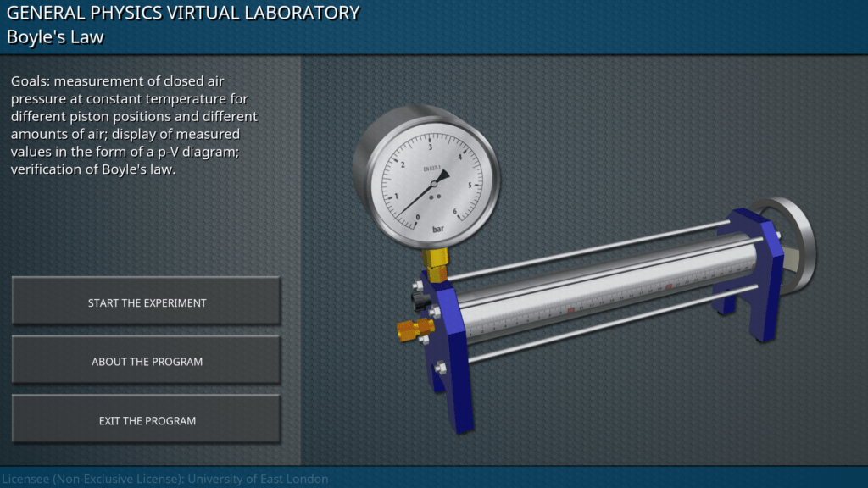Click the Goals description paragraph

(x=136, y=125)
